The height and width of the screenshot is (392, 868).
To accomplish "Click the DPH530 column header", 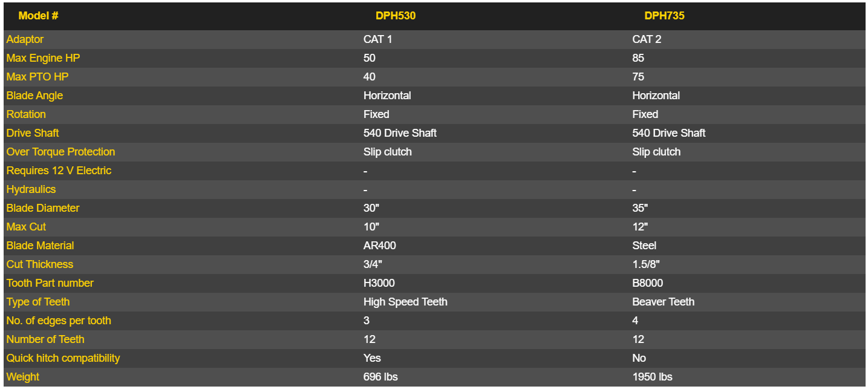I will pyautogui.click(x=396, y=16).
